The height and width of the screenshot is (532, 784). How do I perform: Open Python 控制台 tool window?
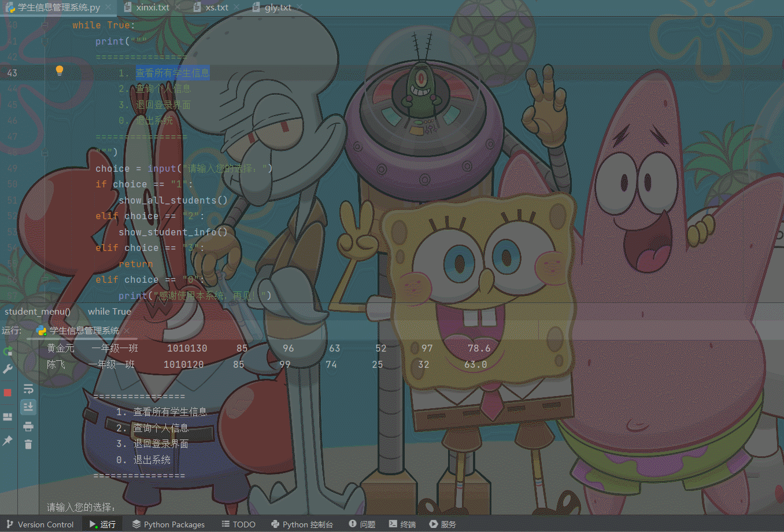pyautogui.click(x=302, y=524)
